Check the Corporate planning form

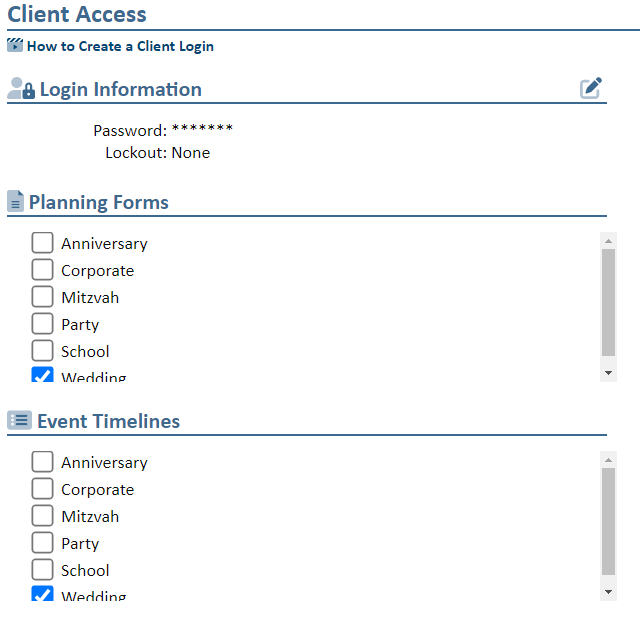(x=42, y=270)
